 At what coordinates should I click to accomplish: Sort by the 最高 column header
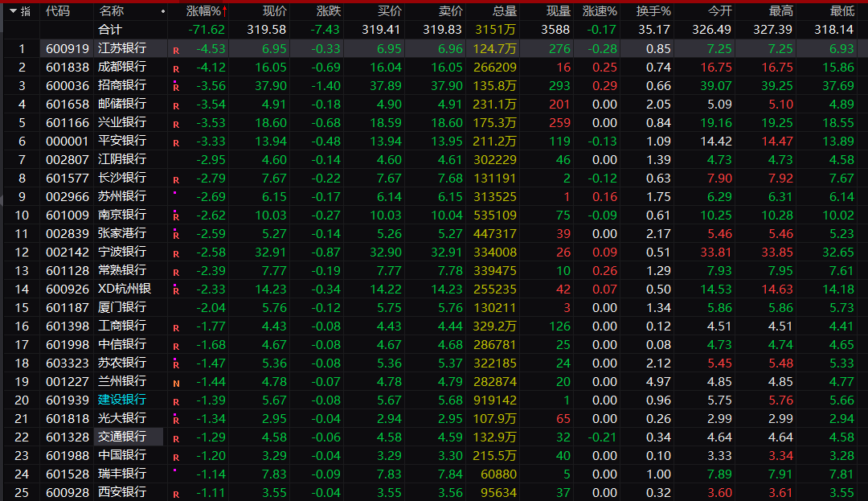[781, 11]
